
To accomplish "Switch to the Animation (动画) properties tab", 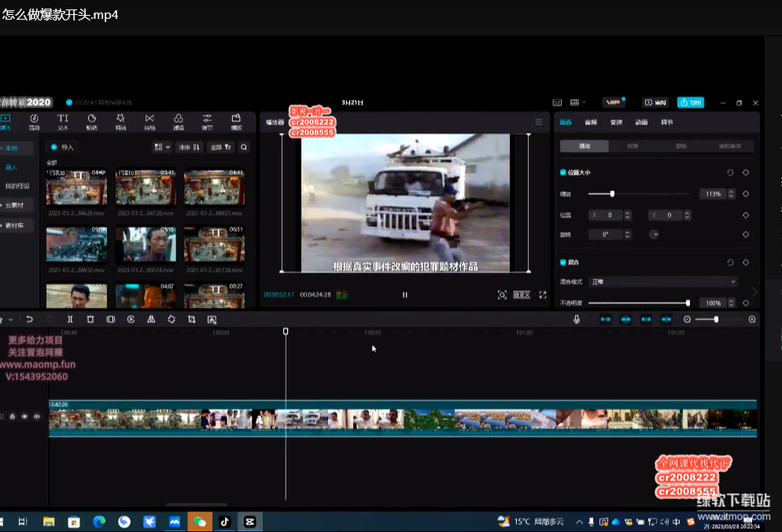I will (641, 122).
